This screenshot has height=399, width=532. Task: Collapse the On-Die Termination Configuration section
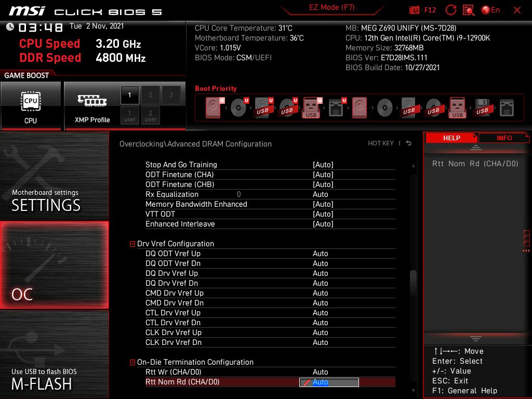(x=132, y=362)
